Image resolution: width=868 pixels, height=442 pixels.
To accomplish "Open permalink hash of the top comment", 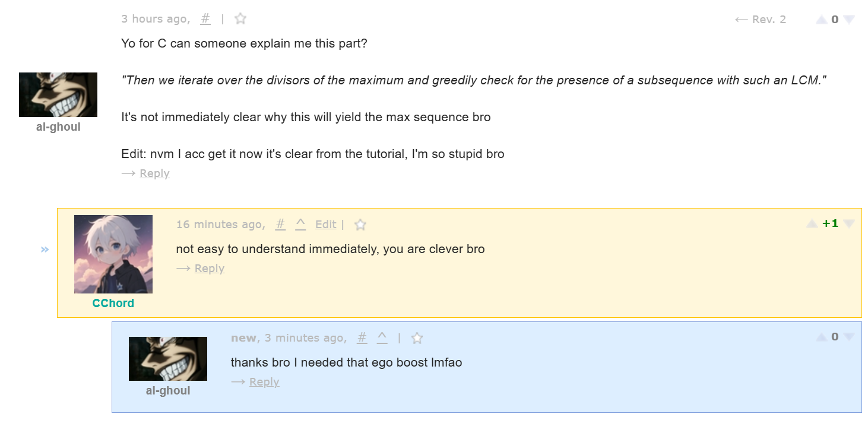I will (205, 19).
